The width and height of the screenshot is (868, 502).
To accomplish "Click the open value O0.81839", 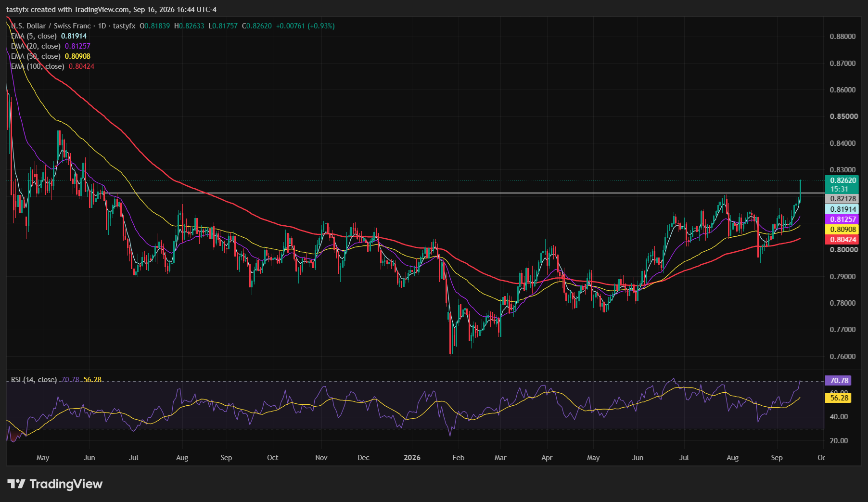I will coord(154,26).
